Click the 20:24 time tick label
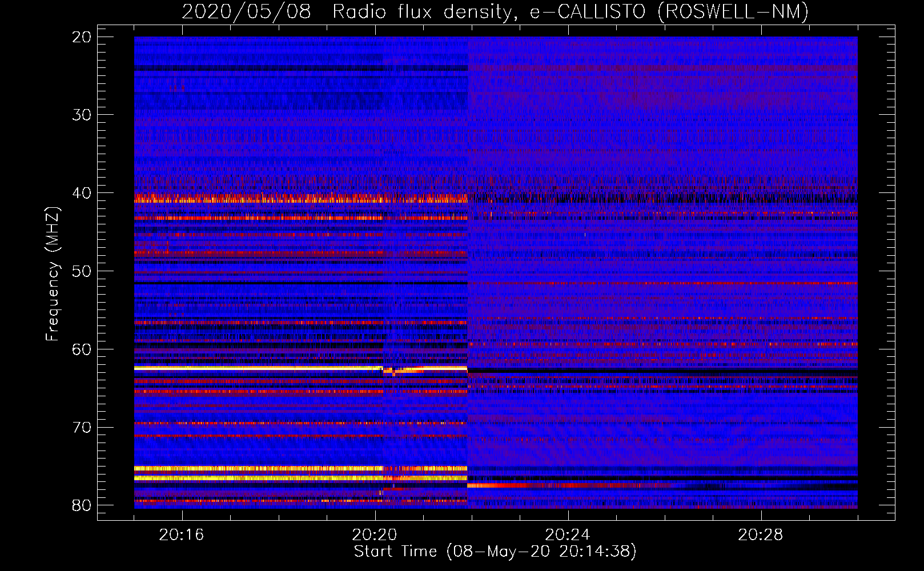The image size is (924, 571). click(x=568, y=535)
